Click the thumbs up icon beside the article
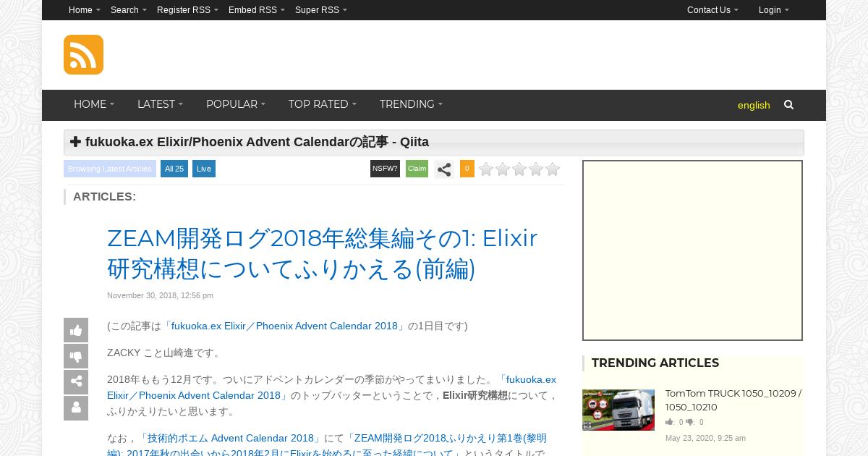Screen dimensions: 868x456 click(x=76, y=330)
